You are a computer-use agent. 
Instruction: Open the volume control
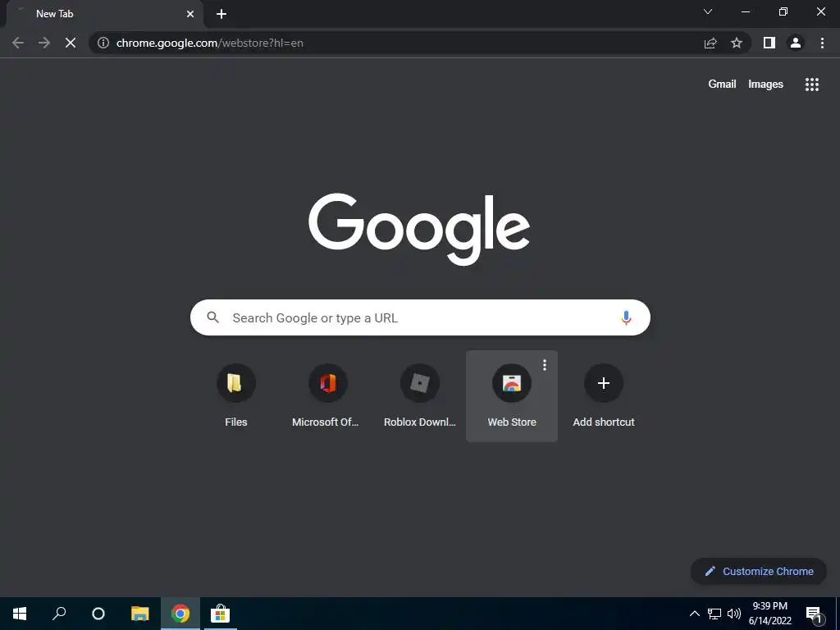733,614
